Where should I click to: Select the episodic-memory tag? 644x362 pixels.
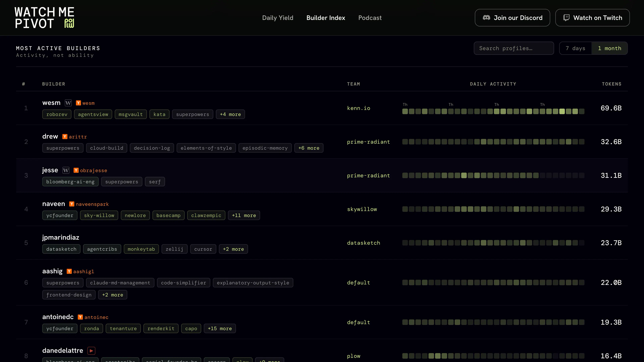click(265, 148)
